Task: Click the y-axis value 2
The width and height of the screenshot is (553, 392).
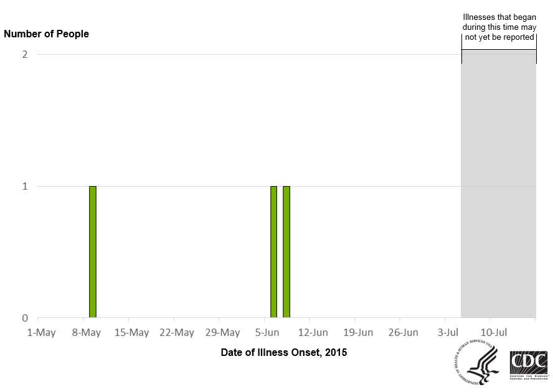Action: click(x=24, y=54)
